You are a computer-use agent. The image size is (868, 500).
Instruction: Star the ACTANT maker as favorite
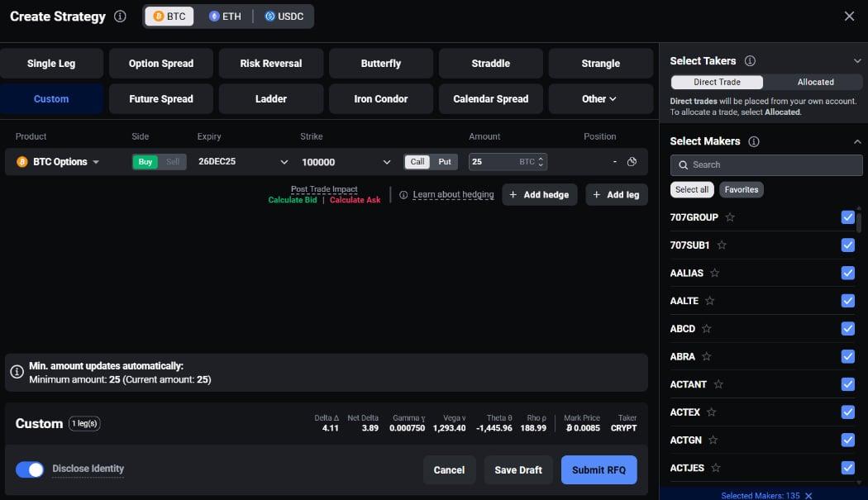(x=718, y=384)
